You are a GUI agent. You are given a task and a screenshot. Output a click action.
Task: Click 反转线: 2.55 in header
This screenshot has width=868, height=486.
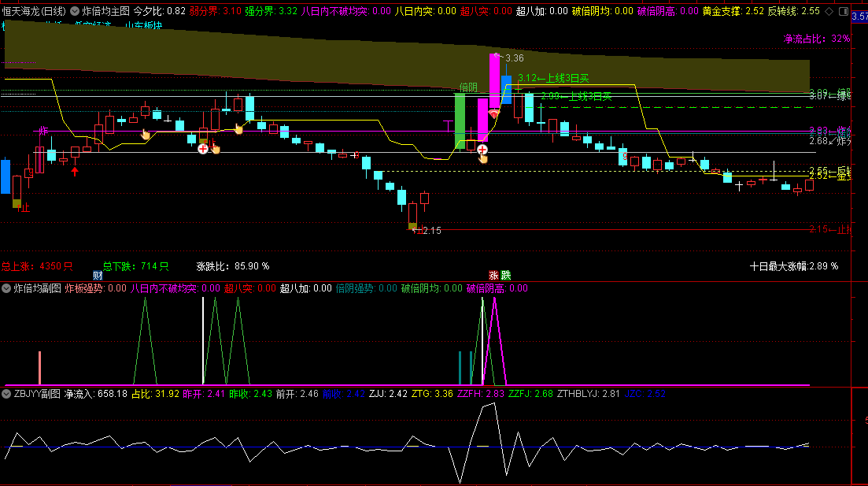(x=794, y=11)
